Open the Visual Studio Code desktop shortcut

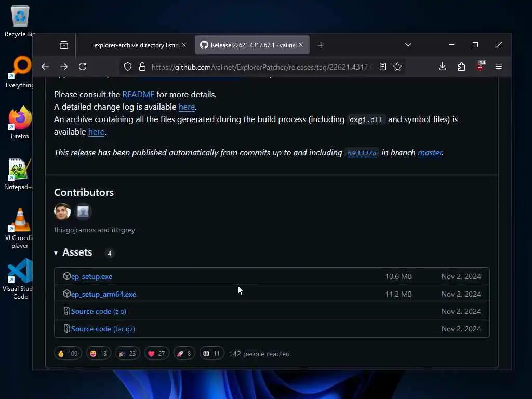(19, 280)
